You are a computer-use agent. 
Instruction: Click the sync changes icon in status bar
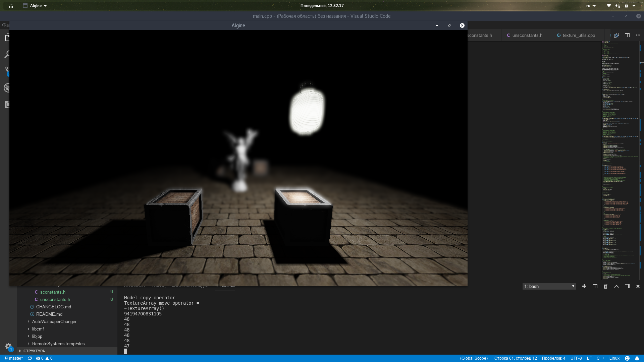(x=30, y=358)
